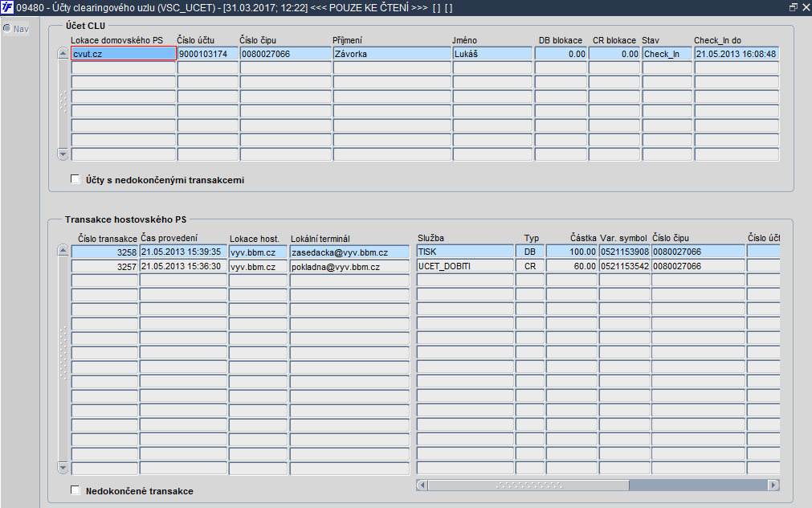Click chip number 0080027066 in account row
Viewport: 812px width, 508px height.
(285, 53)
